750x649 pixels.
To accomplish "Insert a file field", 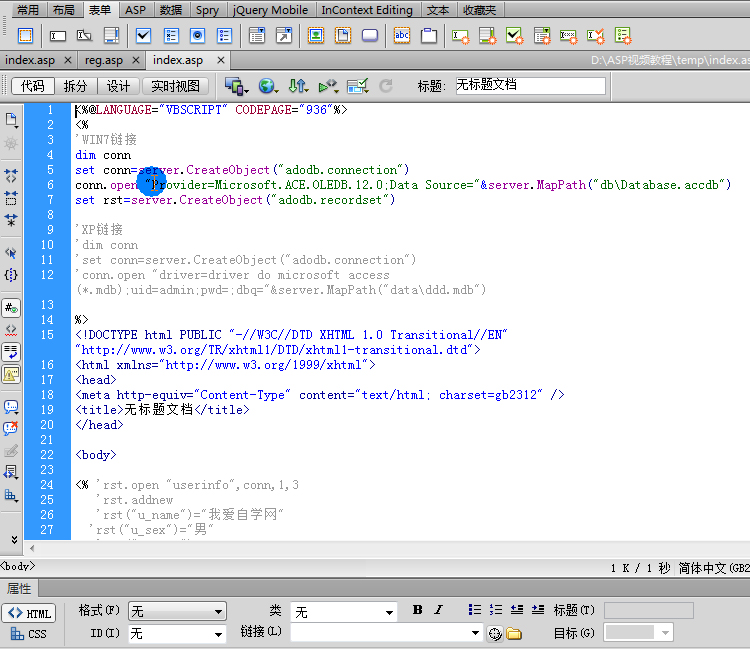I will [343, 35].
